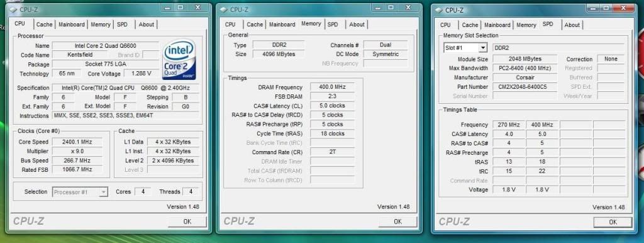Click the DRAM Frequency 400.0 MHz field
The height and width of the screenshot is (243, 644).
pyautogui.click(x=332, y=87)
